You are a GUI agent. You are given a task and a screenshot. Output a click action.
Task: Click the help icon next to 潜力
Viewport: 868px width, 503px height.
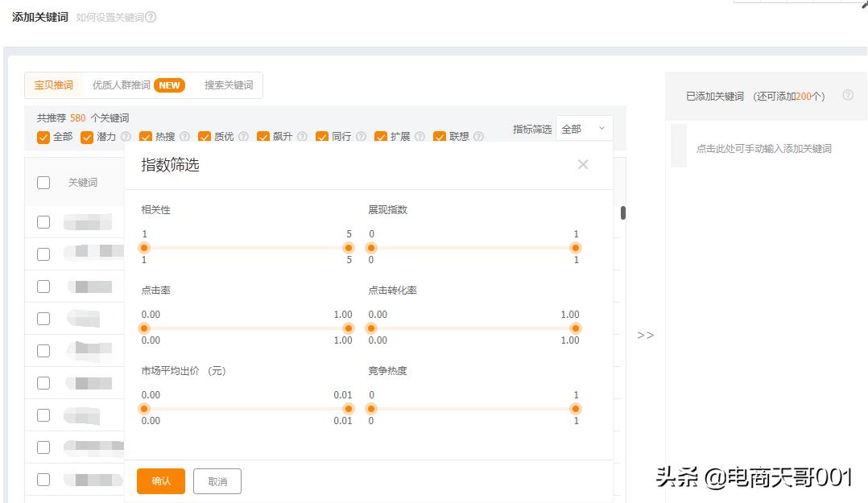coord(123,136)
